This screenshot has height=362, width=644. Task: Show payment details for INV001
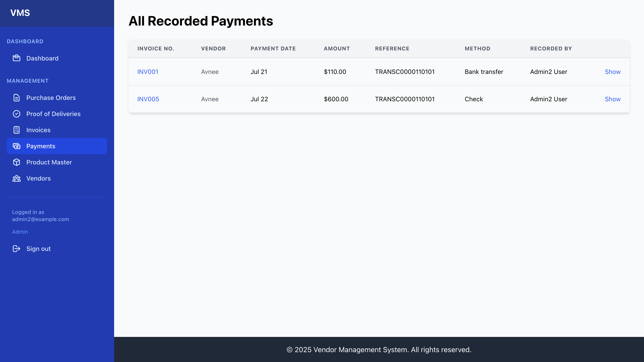tap(612, 72)
